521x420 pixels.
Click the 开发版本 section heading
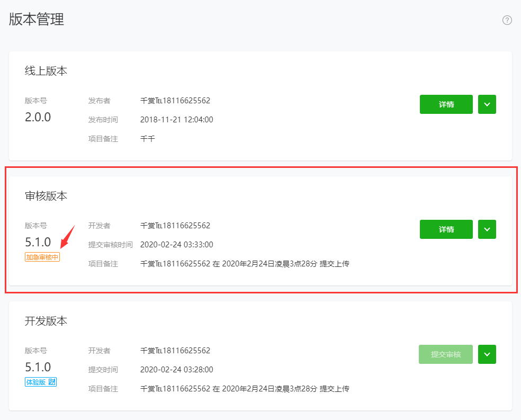click(x=46, y=320)
